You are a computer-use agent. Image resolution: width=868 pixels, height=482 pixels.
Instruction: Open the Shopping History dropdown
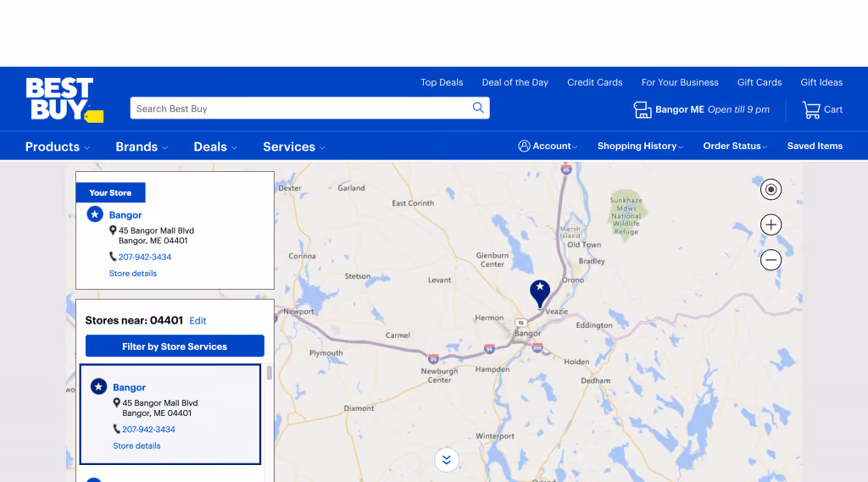640,146
